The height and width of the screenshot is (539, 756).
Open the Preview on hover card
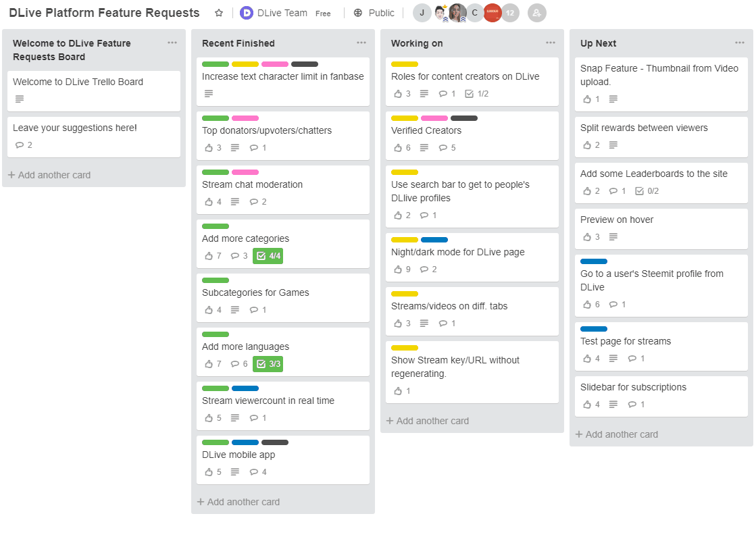click(661, 229)
